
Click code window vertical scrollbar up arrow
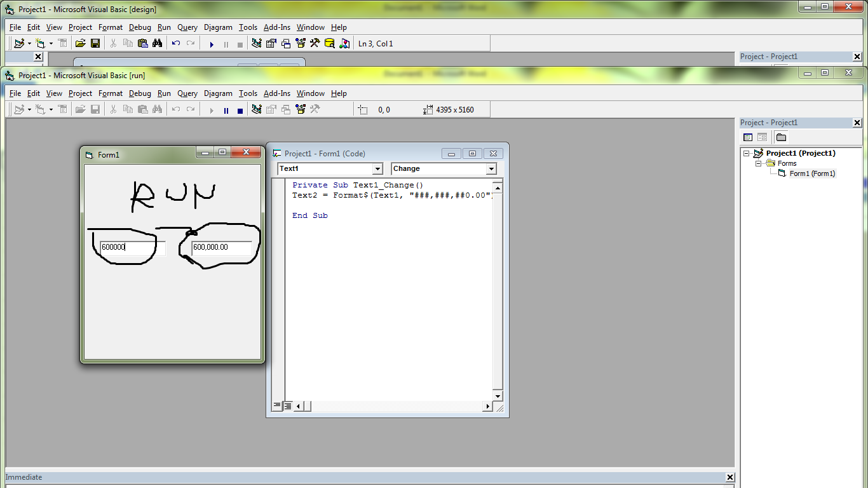[498, 187]
